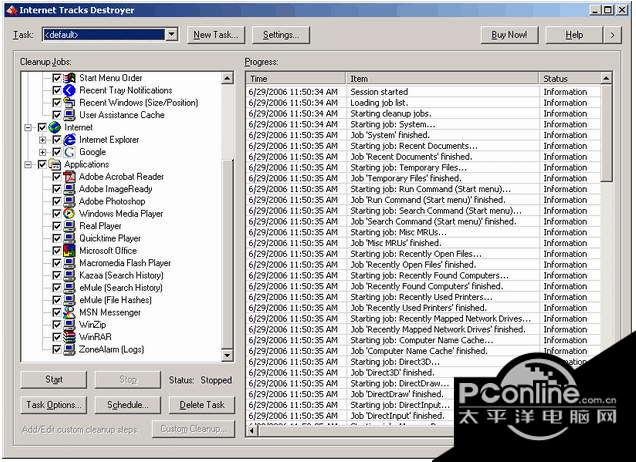Open the Settings dialog
The image size is (636, 462).
[x=281, y=35]
